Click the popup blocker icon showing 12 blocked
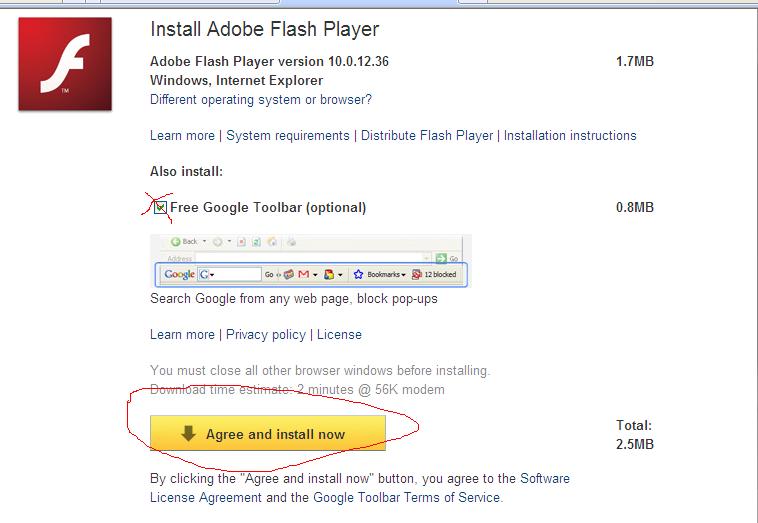Image resolution: width=758 pixels, height=523 pixels. tap(417, 274)
